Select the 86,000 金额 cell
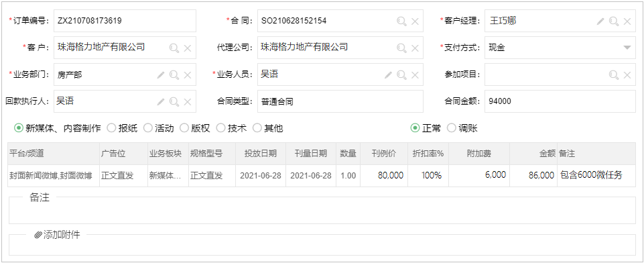Image resolution: width=644 pixels, height=263 pixels. coord(533,176)
